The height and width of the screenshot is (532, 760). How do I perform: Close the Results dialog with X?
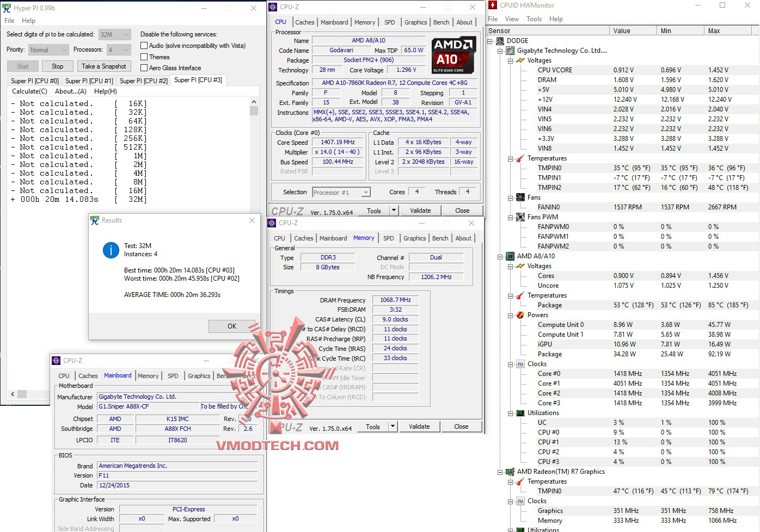[252, 220]
